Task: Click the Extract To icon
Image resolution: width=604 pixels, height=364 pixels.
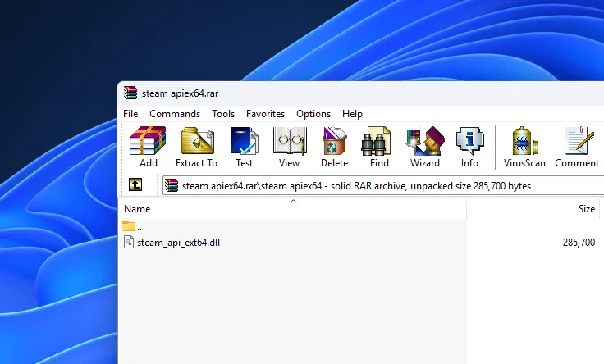Action: tap(196, 148)
